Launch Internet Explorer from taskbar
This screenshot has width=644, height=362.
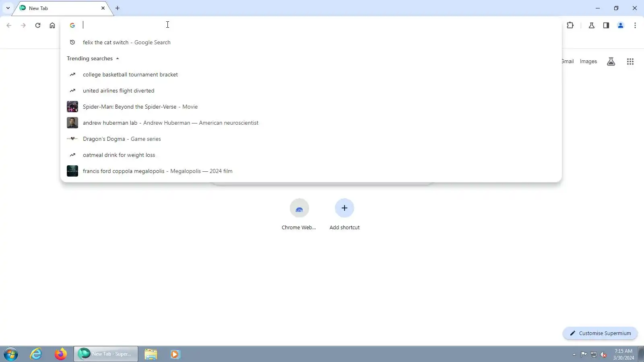pos(36,354)
